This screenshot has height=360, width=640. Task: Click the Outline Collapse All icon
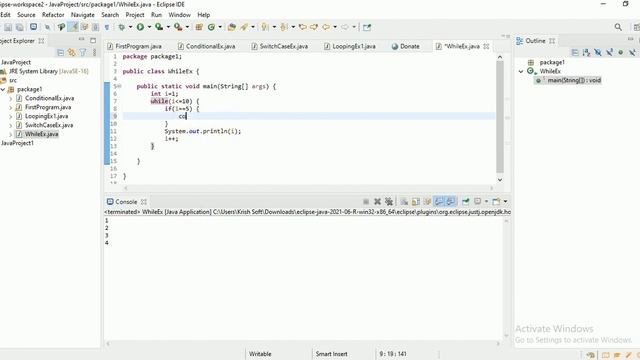575,53
